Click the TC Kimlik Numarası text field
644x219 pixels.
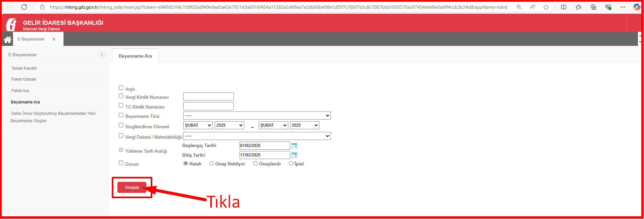pyautogui.click(x=208, y=106)
